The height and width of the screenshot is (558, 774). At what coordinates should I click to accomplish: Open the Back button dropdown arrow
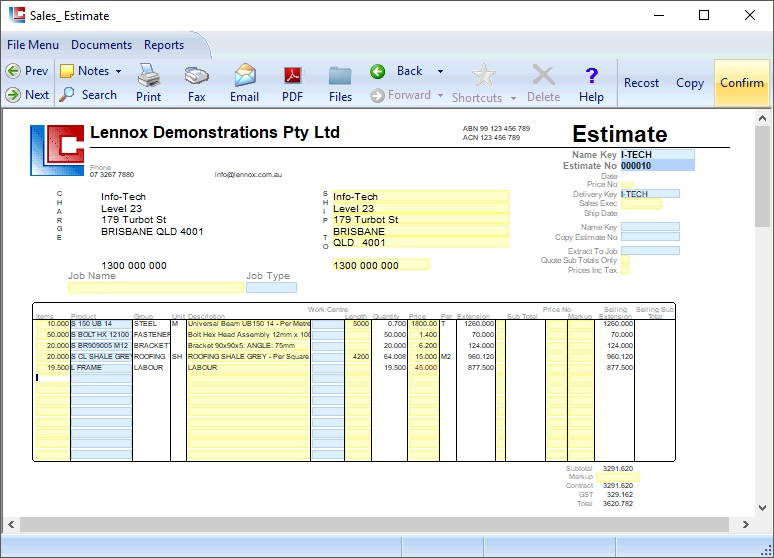tap(440, 72)
